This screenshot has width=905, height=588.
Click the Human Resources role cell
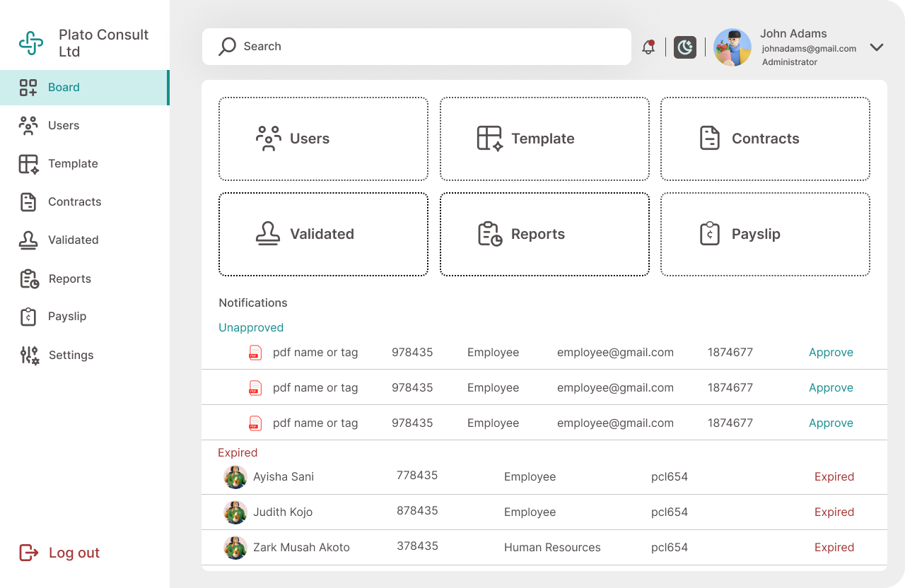pos(552,548)
